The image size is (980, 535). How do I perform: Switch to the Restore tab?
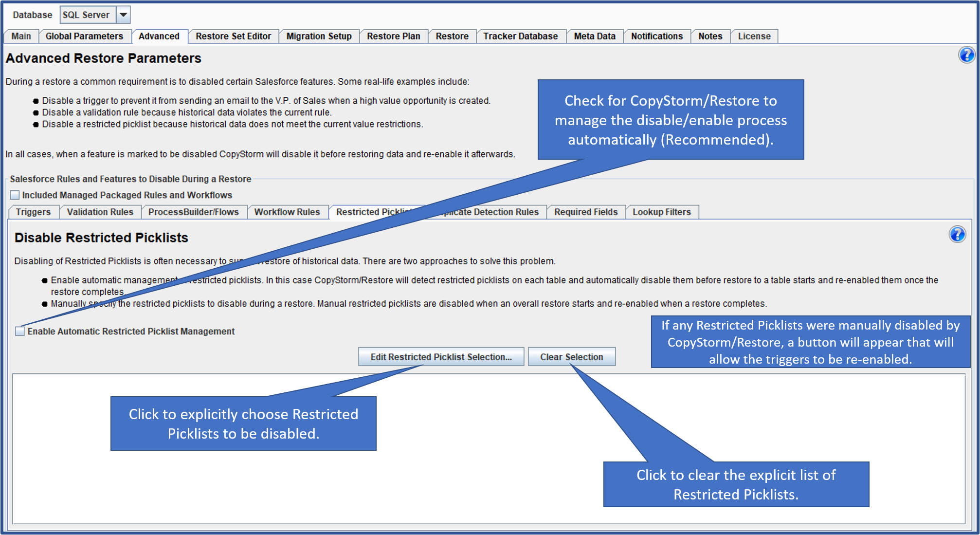[x=452, y=36]
